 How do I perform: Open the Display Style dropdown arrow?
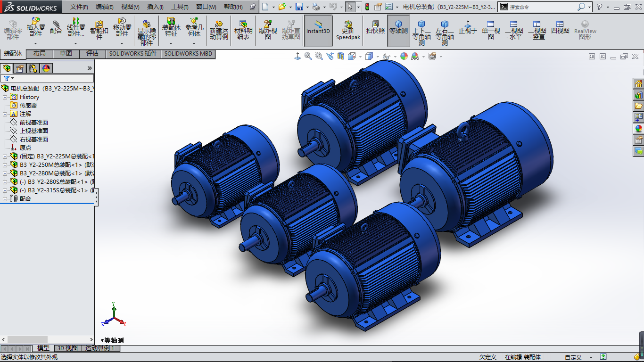(x=377, y=57)
